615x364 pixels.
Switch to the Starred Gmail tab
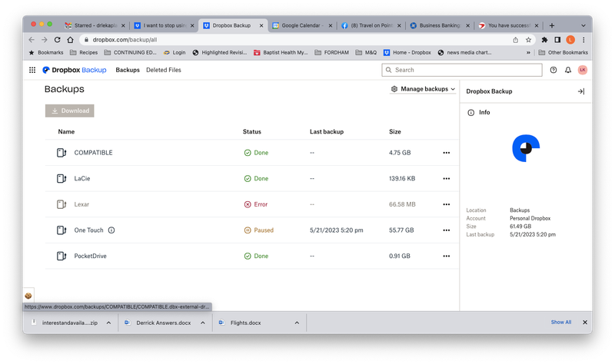coord(95,25)
